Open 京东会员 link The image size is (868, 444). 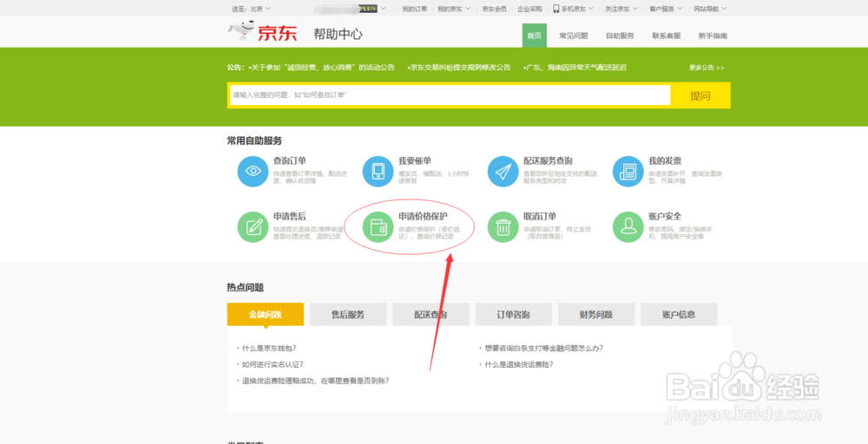[x=494, y=9]
